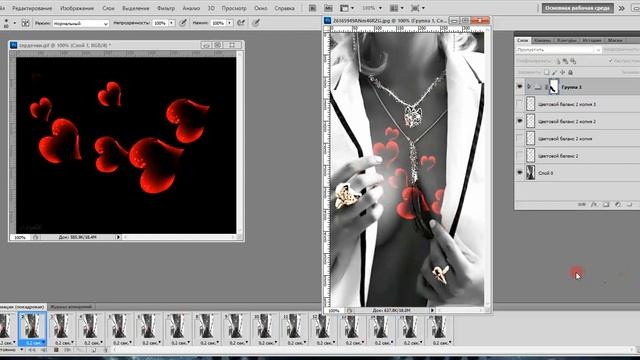Click the Непрозрачность opacity value field
640x360 pixels.
160,23
